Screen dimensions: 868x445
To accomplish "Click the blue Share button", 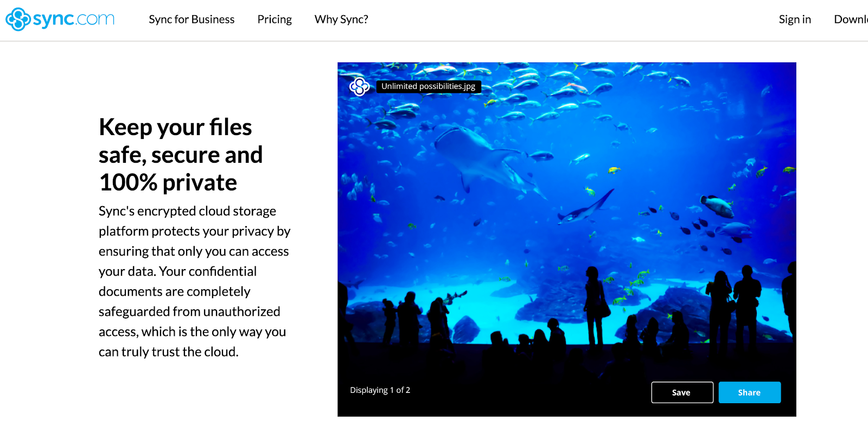I will pyautogui.click(x=749, y=392).
